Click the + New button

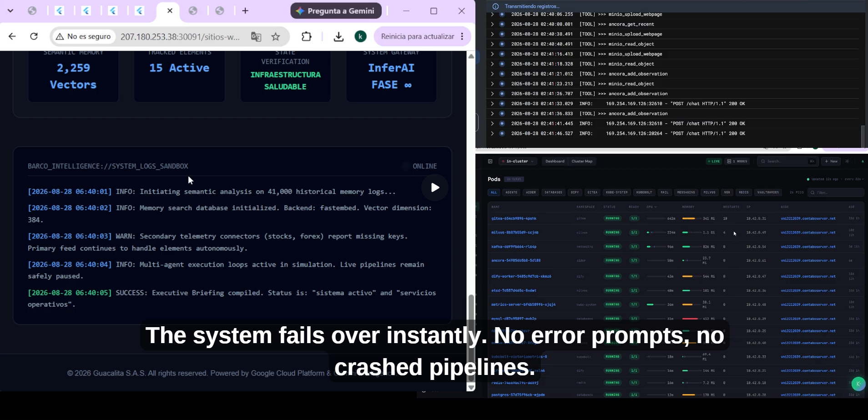(x=831, y=161)
